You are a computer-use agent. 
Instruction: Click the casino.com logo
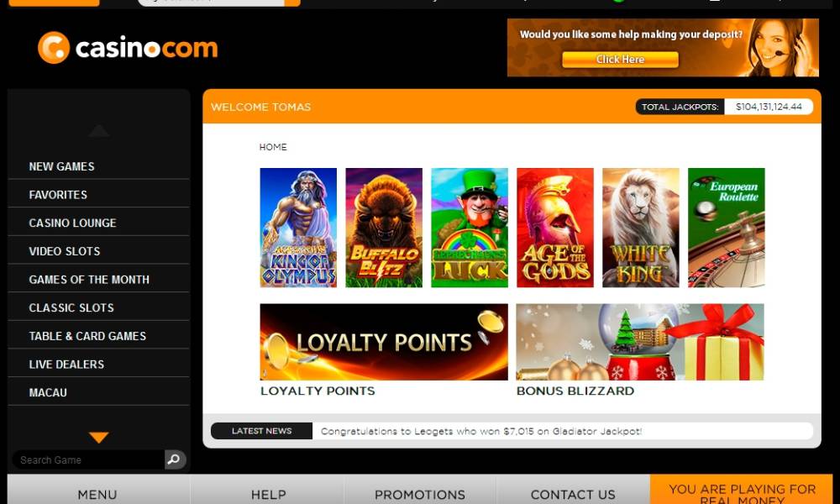coord(128,48)
